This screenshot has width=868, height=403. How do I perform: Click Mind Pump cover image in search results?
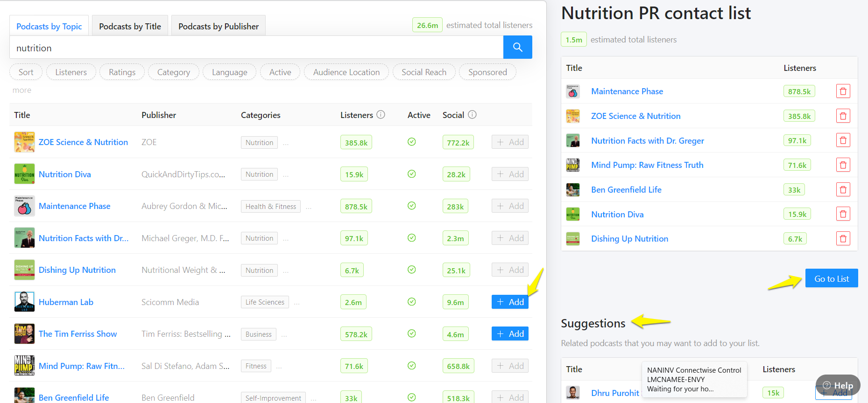coord(24,366)
